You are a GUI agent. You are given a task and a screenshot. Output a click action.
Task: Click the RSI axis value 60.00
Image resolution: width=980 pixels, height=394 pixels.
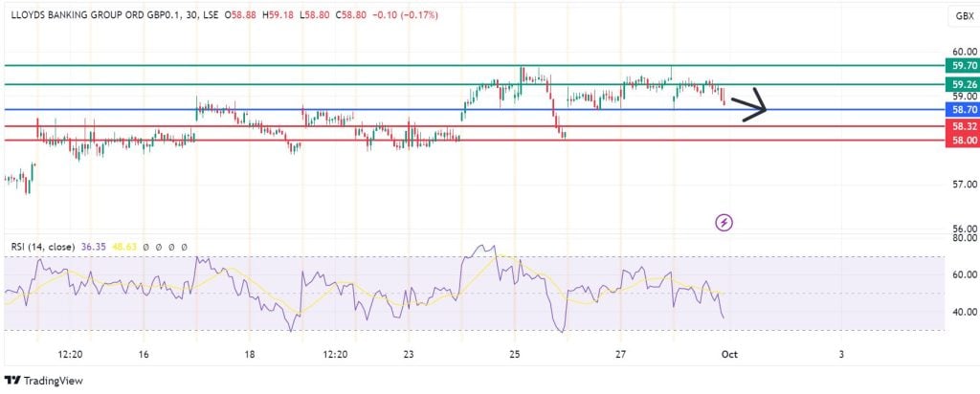click(965, 274)
